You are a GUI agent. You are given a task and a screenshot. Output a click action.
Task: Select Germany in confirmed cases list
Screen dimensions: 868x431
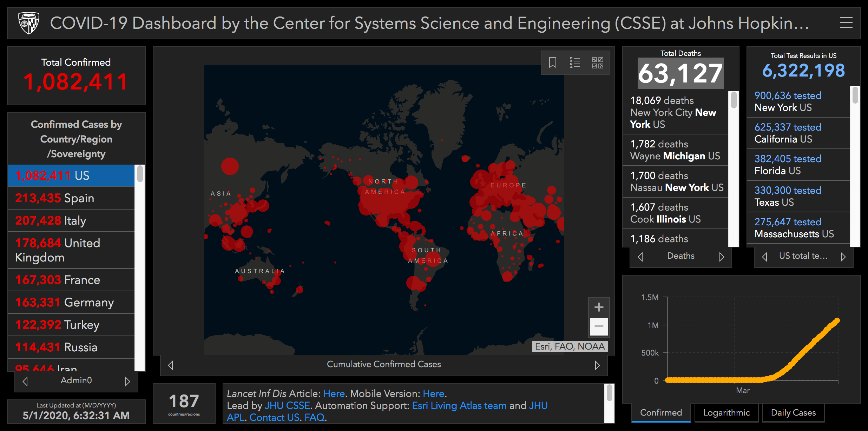coord(71,302)
